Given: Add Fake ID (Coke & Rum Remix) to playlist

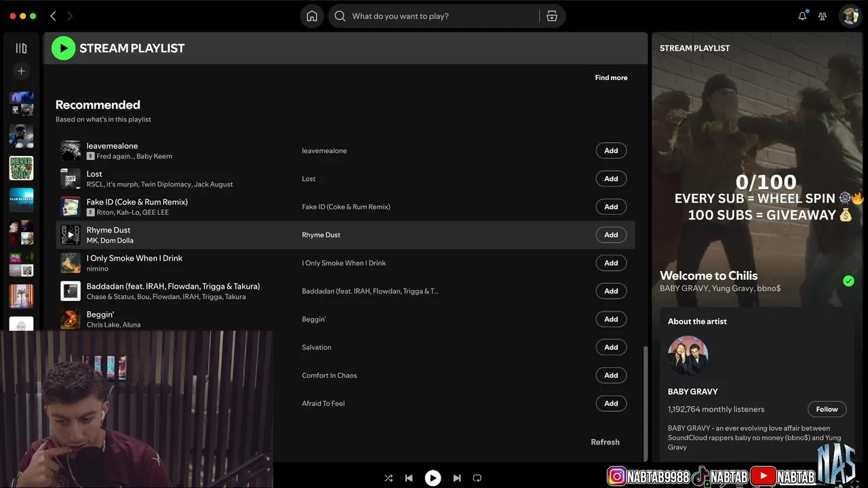Looking at the screenshot, I should pos(611,207).
